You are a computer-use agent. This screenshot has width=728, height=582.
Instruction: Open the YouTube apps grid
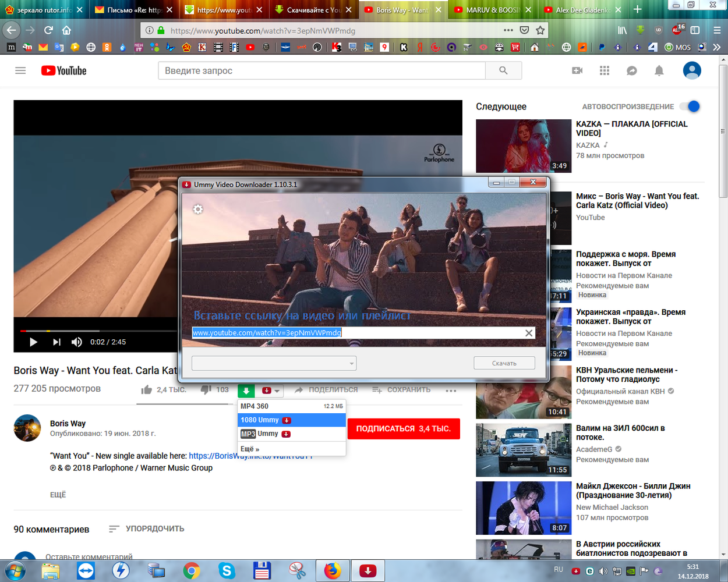click(605, 70)
